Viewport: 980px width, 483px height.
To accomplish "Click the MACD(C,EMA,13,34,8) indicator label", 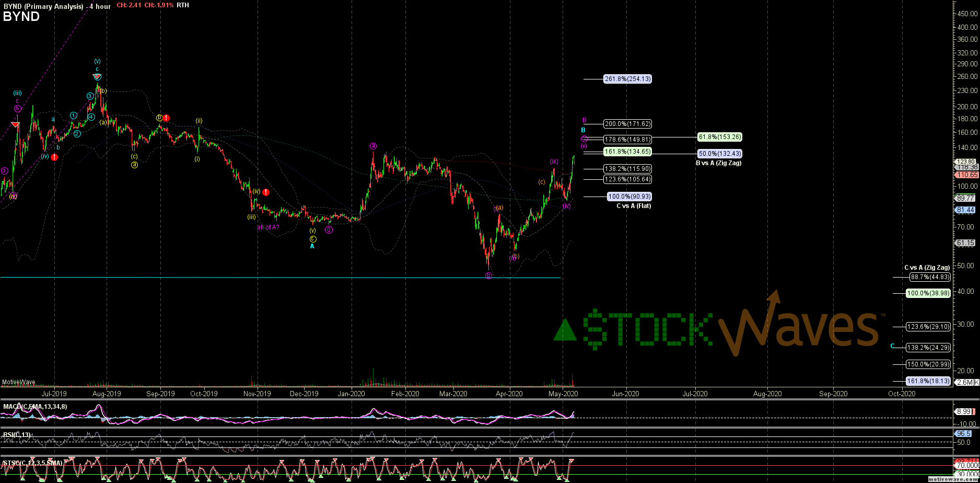I will pyautogui.click(x=35, y=407).
